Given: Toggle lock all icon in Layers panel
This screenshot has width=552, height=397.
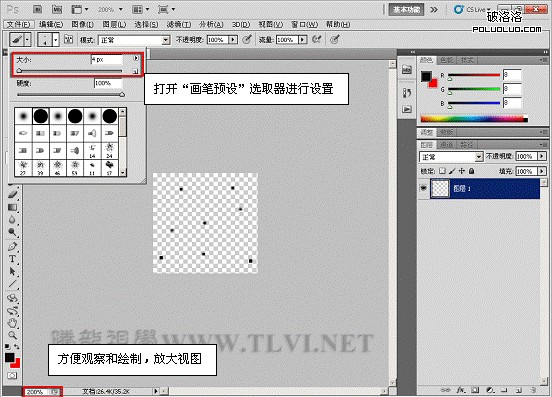Looking at the screenshot, I should pos(471,171).
